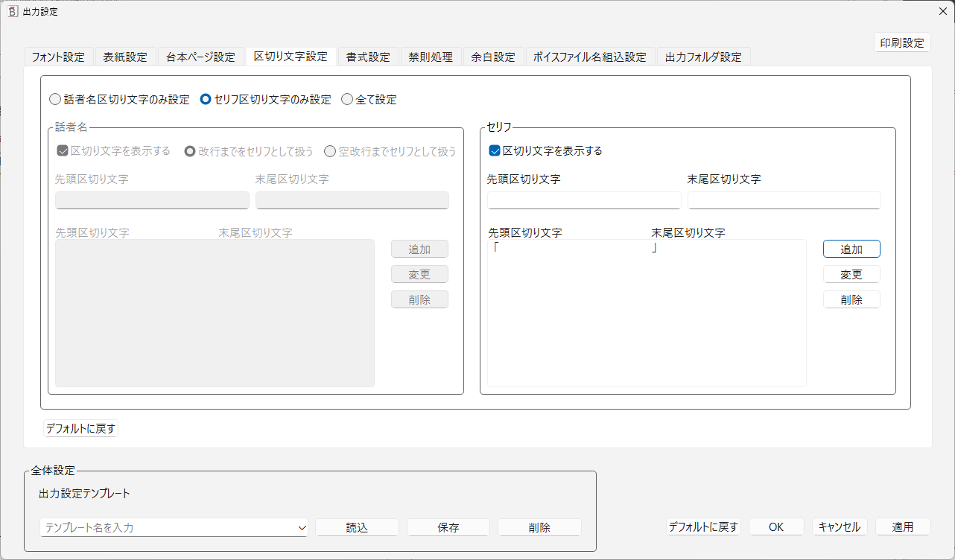The image size is (955, 560).
Task: Disable 区切り文字を表示する in セリフ section
Action: tap(493, 150)
